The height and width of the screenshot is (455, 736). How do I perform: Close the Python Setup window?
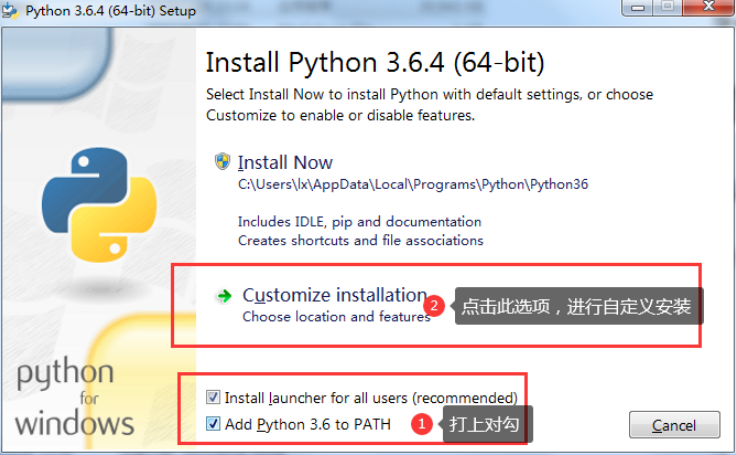[x=708, y=7]
